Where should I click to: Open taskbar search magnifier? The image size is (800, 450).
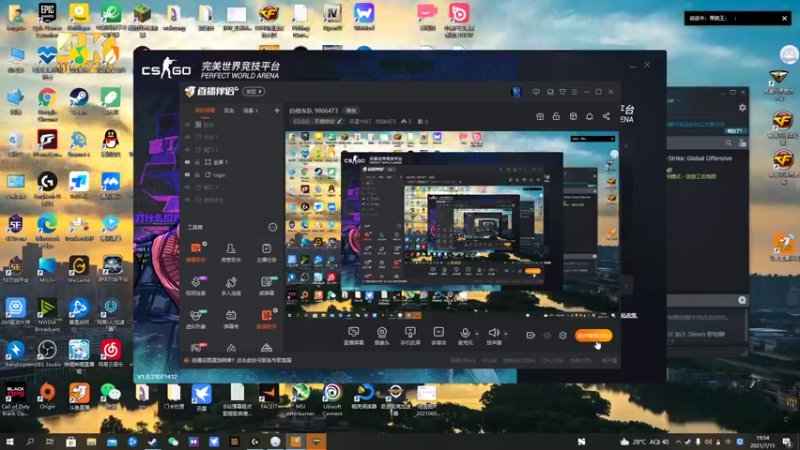point(30,441)
